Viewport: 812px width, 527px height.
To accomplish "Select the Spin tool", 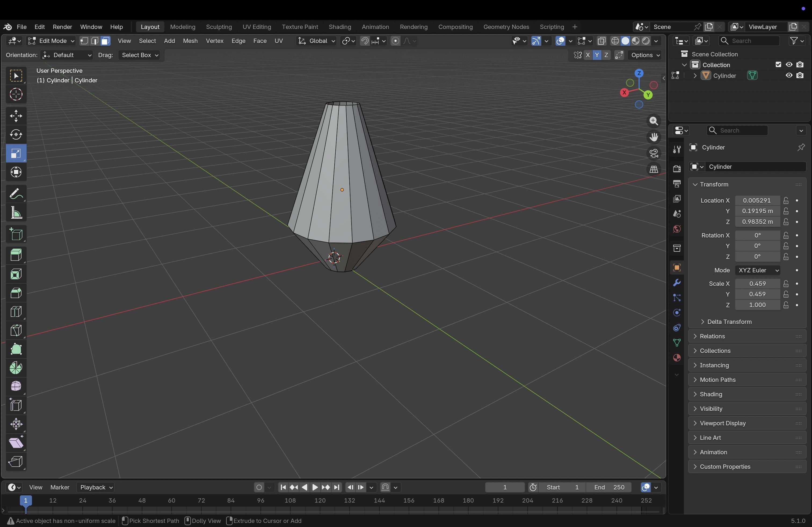I will pos(16,368).
